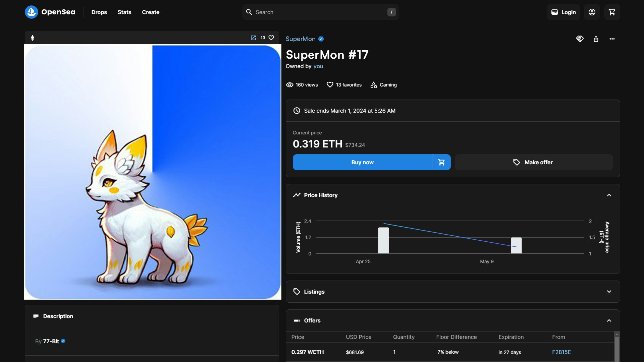
Task: Click the OpenSea logo icon
Action: coord(32,12)
